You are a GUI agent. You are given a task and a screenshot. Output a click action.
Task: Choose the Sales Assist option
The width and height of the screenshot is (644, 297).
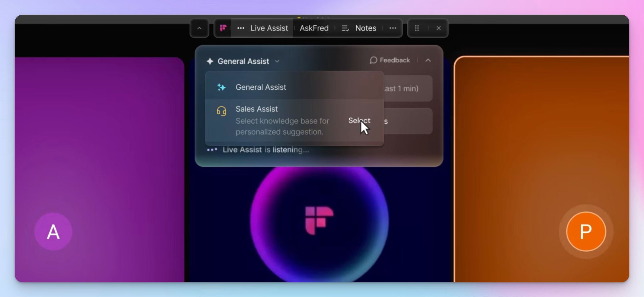294,121
